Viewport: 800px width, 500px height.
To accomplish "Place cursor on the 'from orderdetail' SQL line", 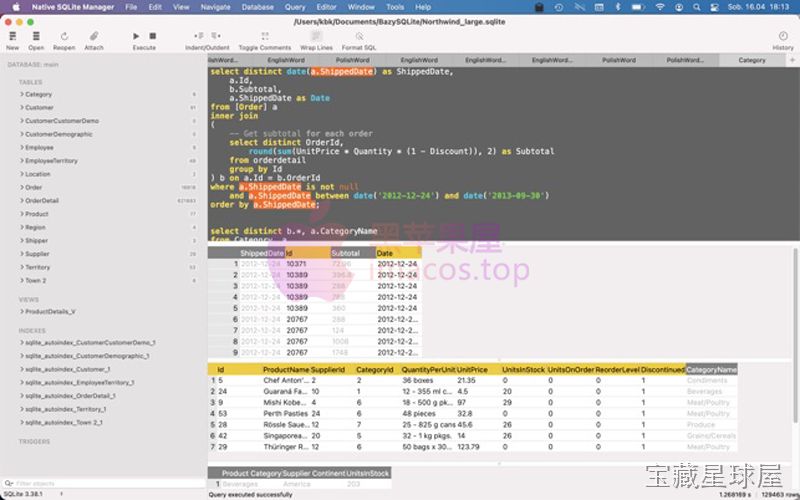I will click(267, 160).
